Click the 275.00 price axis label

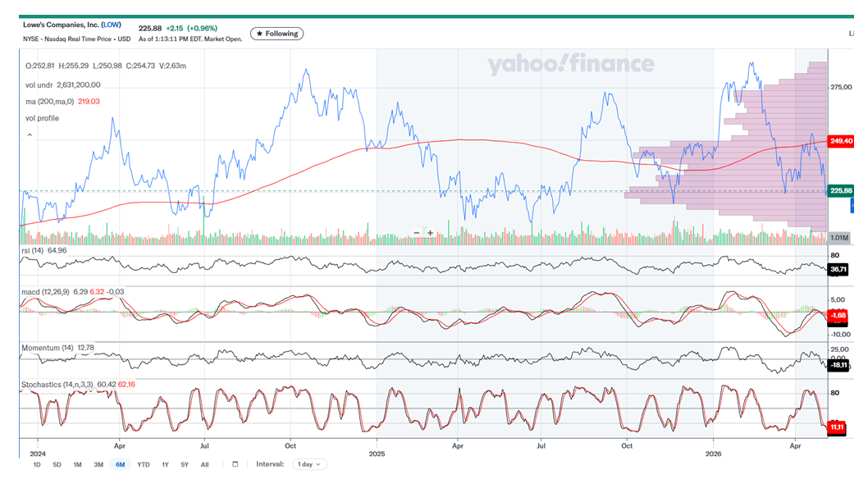[841, 88]
